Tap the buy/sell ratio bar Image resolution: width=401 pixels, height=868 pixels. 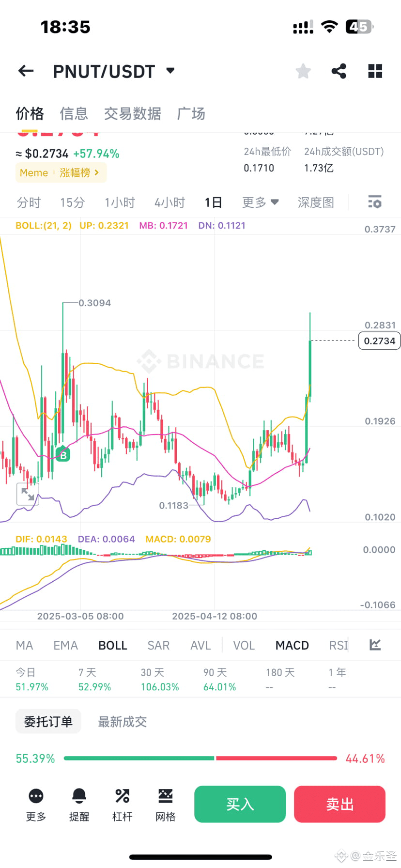(200, 758)
